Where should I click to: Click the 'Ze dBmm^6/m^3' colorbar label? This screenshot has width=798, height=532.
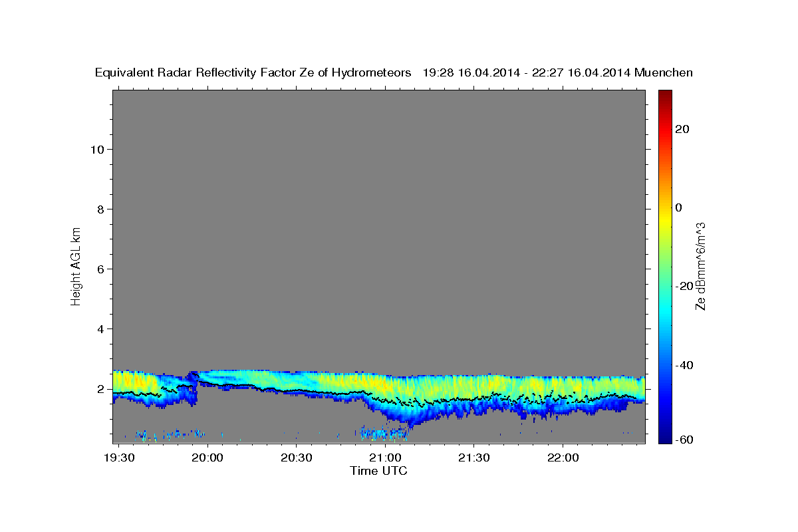click(x=700, y=266)
